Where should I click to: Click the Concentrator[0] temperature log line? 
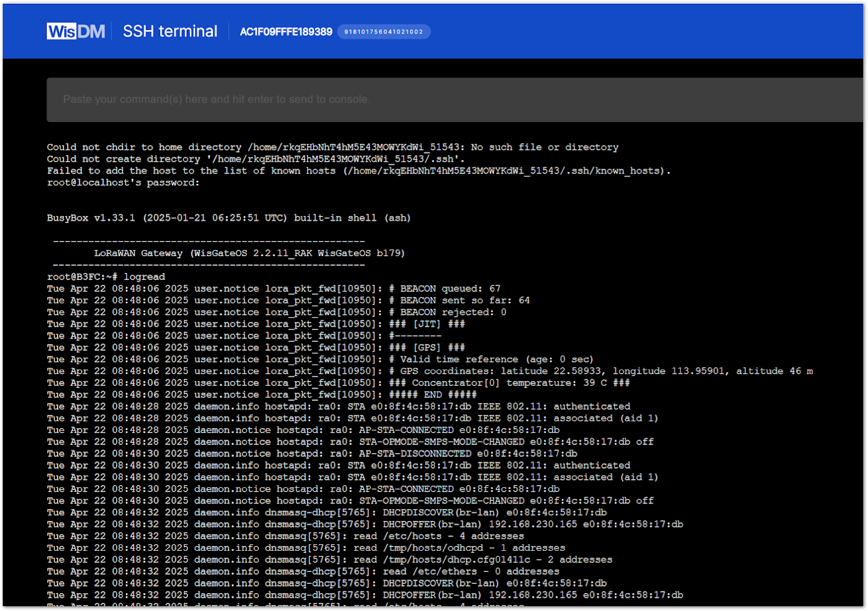pos(338,383)
